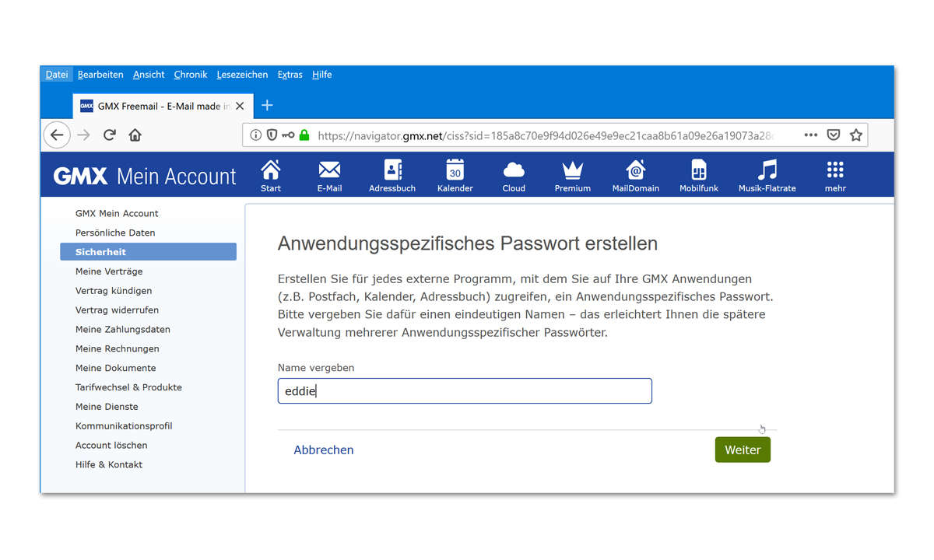This screenshot has height=560, width=934.
Task: Open the E-Mail envelope icon
Action: point(329,170)
